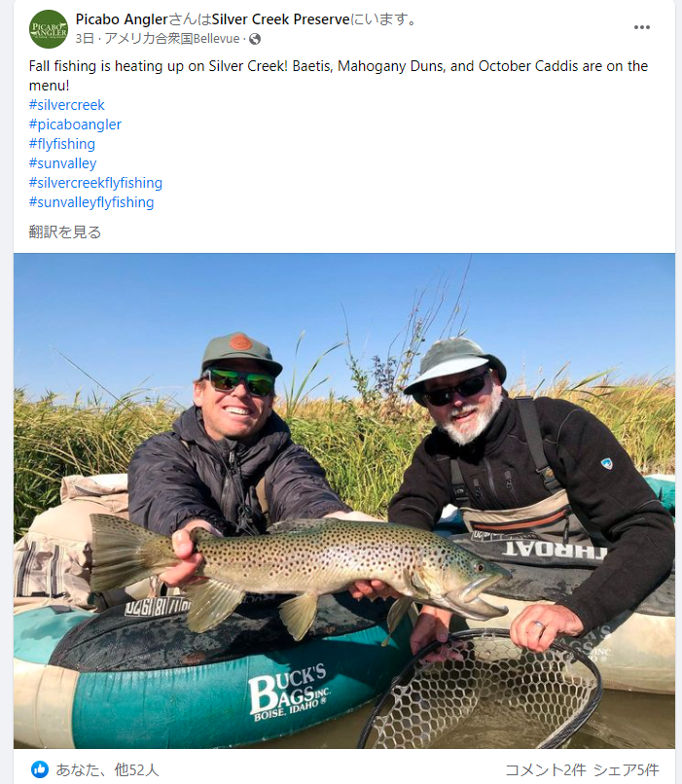Viewport: 682px width, 784px height.
Task: Open the Picabo Angler profile picture
Action: 48,29
